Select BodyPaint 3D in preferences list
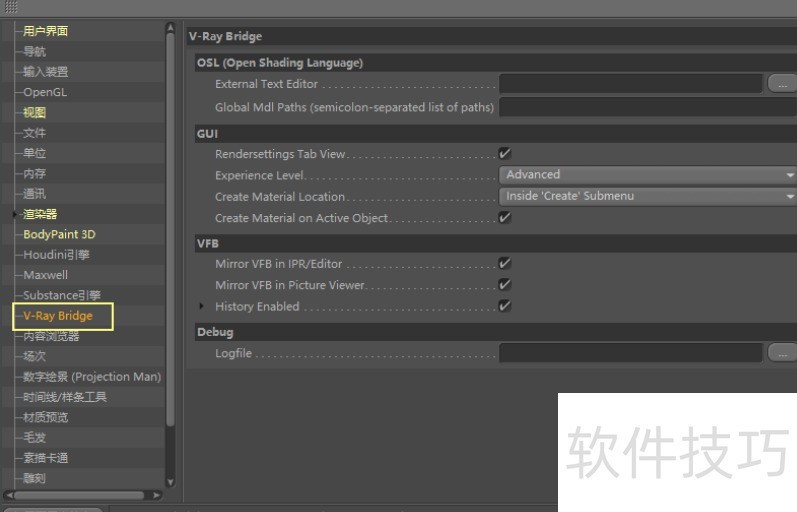797x512 pixels. pos(59,235)
